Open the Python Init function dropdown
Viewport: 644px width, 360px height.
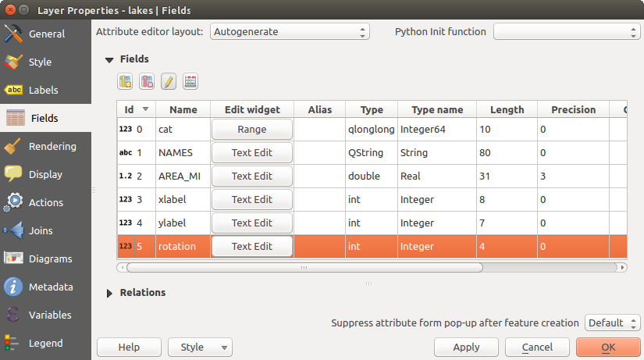point(566,32)
